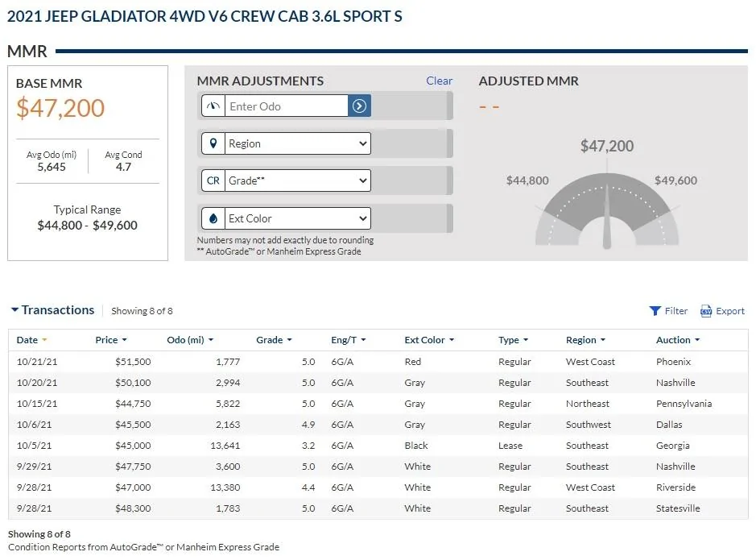This screenshot has height=560, width=756.
Task: Sort transactions by Ext Color column
Action: 429,340
